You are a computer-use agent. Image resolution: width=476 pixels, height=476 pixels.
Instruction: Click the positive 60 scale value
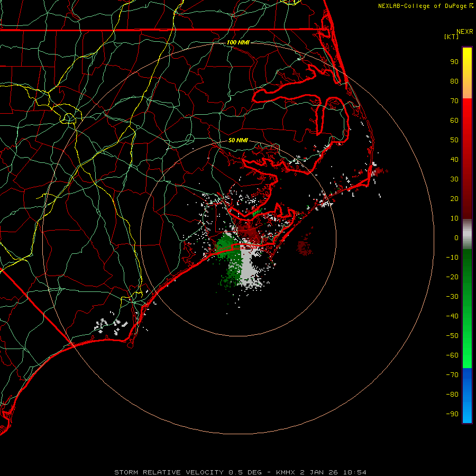[x=454, y=121]
